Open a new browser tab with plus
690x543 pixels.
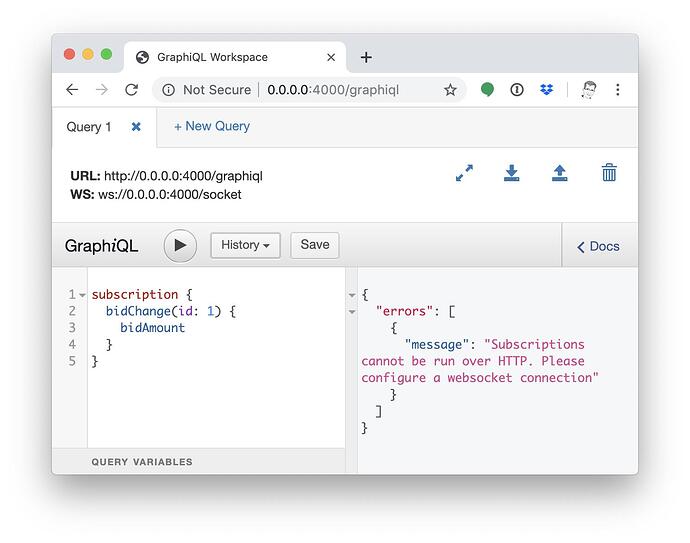point(366,57)
